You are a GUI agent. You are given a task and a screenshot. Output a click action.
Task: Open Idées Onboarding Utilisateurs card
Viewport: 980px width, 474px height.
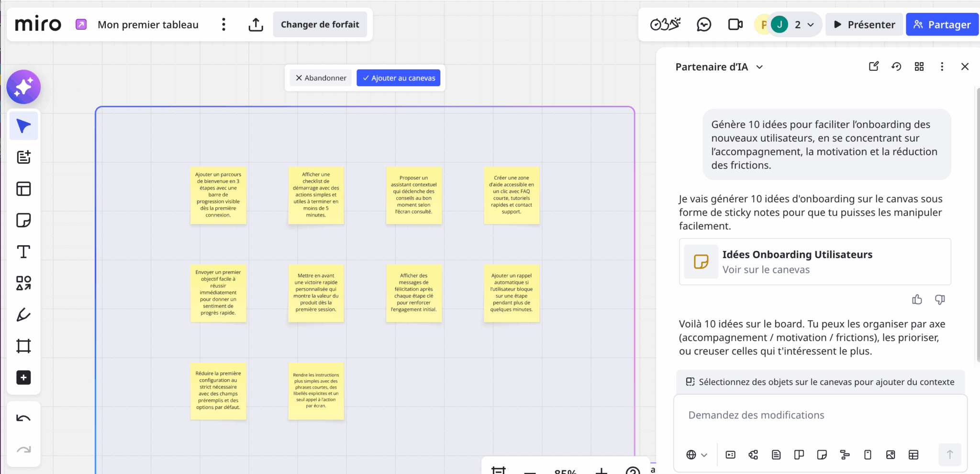(815, 262)
